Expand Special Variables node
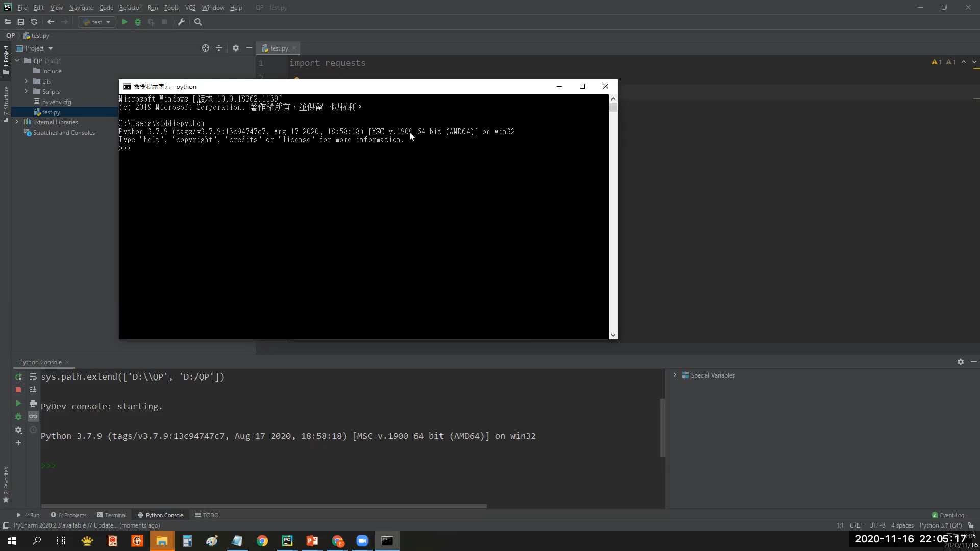The width and height of the screenshot is (980, 551). tap(675, 375)
